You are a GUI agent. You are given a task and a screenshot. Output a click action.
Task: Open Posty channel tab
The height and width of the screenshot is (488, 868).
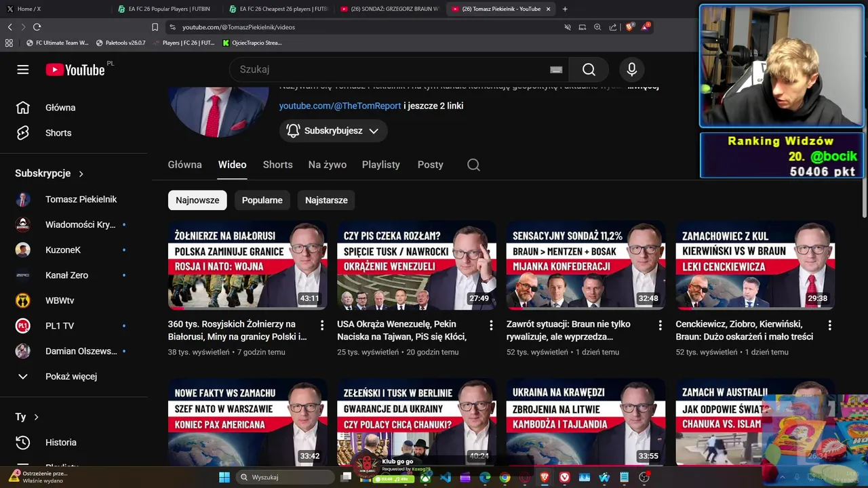tap(431, 165)
